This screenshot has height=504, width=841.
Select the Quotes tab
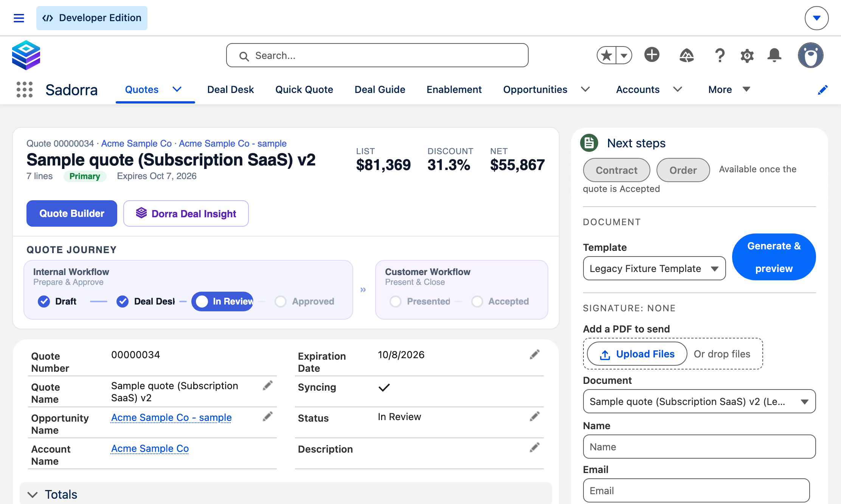point(142,90)
